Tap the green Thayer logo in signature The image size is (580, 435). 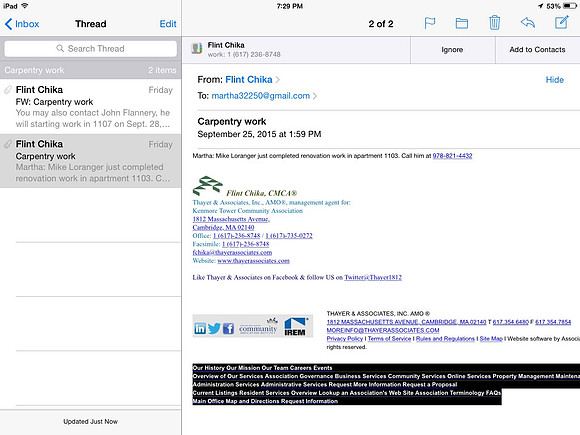(x=207, y=186)
